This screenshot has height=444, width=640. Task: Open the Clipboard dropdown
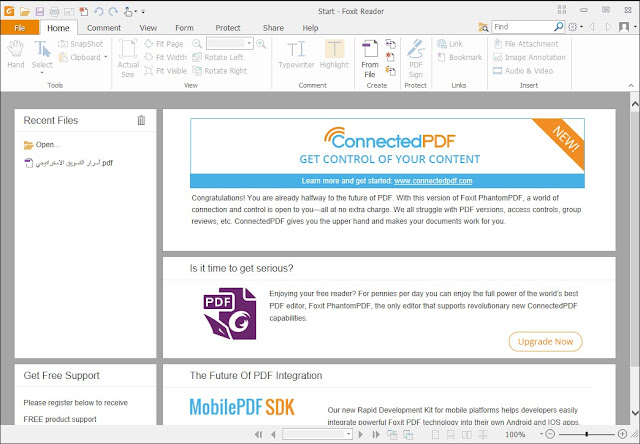coord(105,57)
